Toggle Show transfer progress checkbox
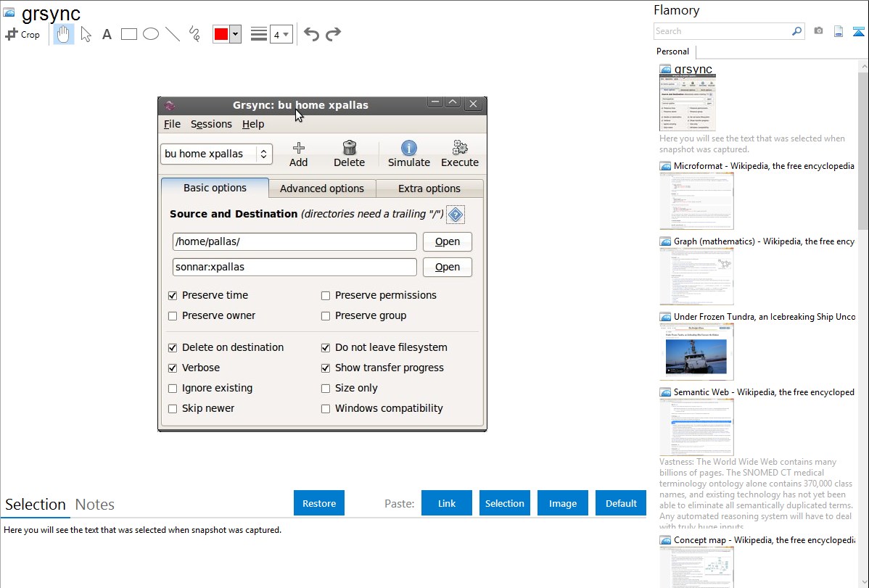The image size is (869, 588). 325,368
